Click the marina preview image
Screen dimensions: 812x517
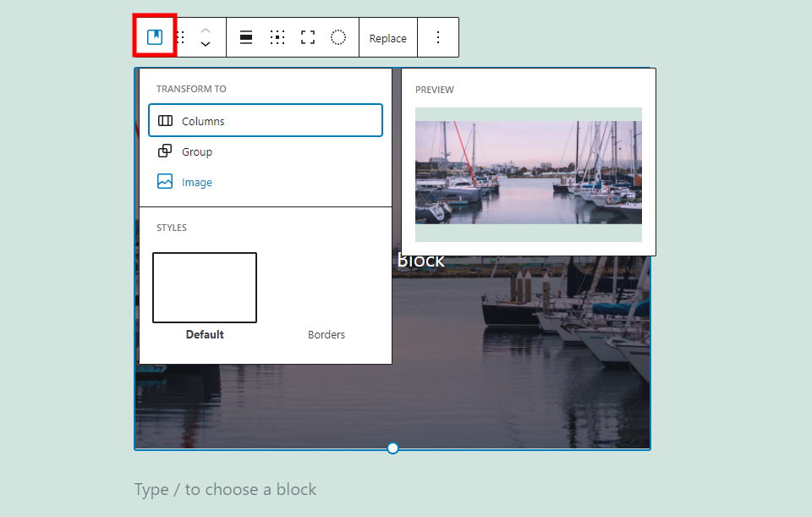click(528, 173)
